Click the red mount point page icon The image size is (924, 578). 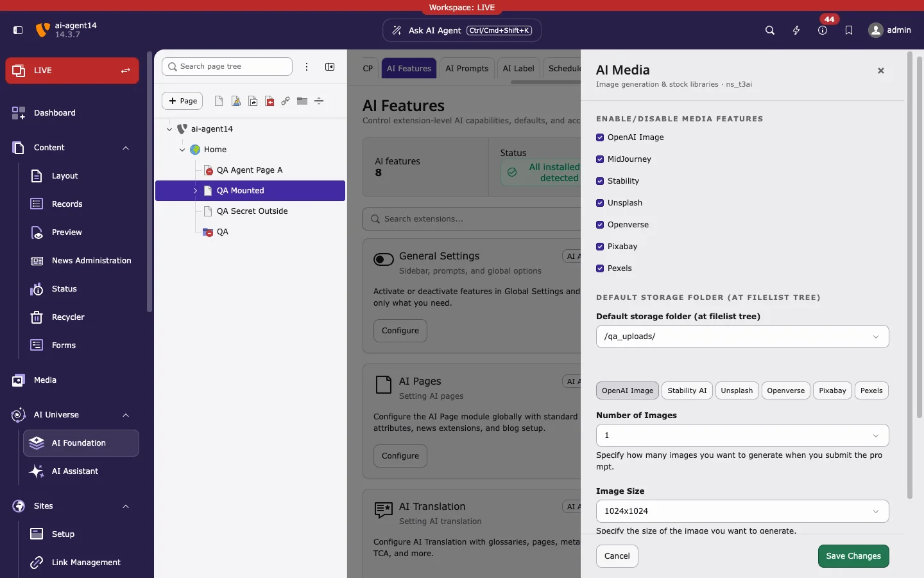[269, 101]
